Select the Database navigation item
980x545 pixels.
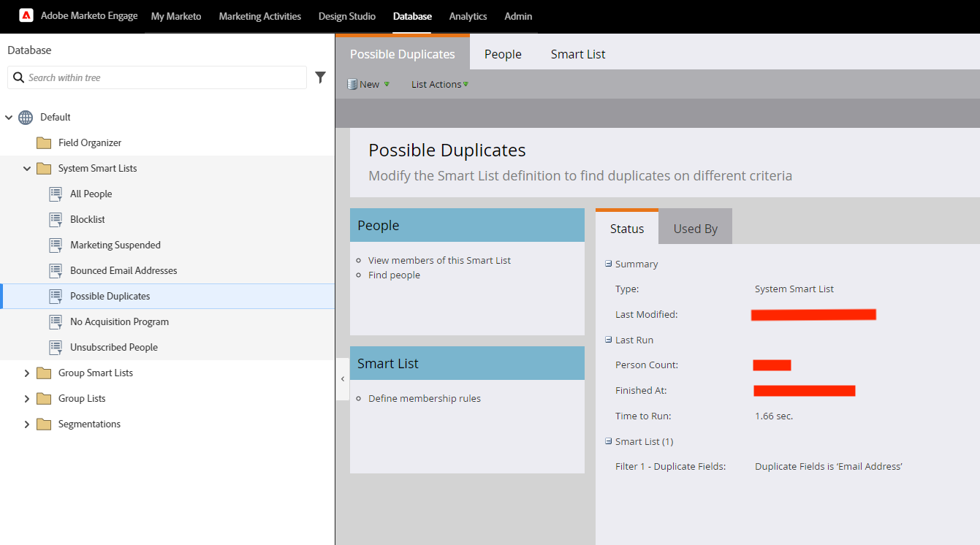pyautogui.click(x=412, y=16)
